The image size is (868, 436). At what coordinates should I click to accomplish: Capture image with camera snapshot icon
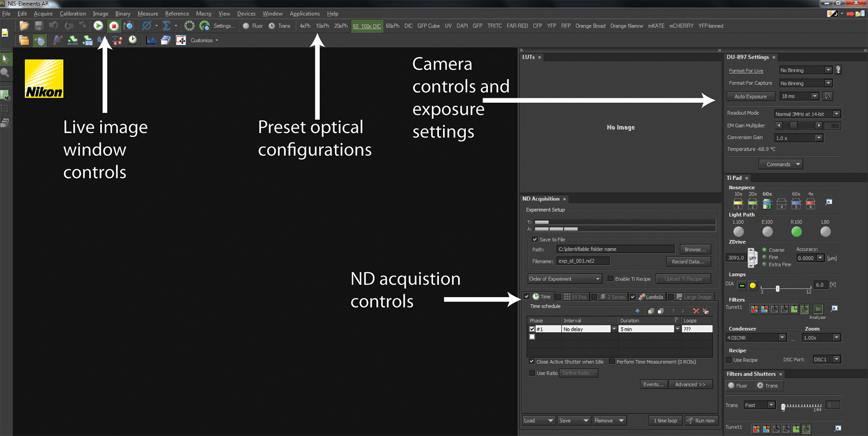point(129,26)
